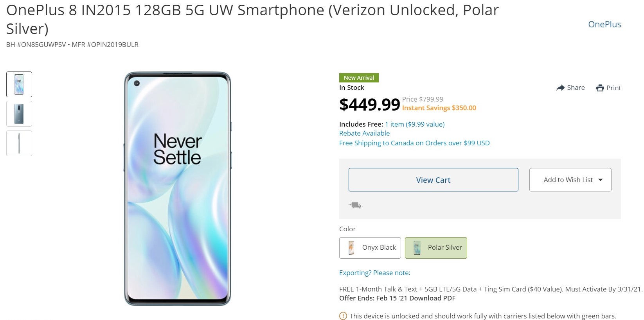
Task: Open the Rebate Available link
Action: point(364,133)
